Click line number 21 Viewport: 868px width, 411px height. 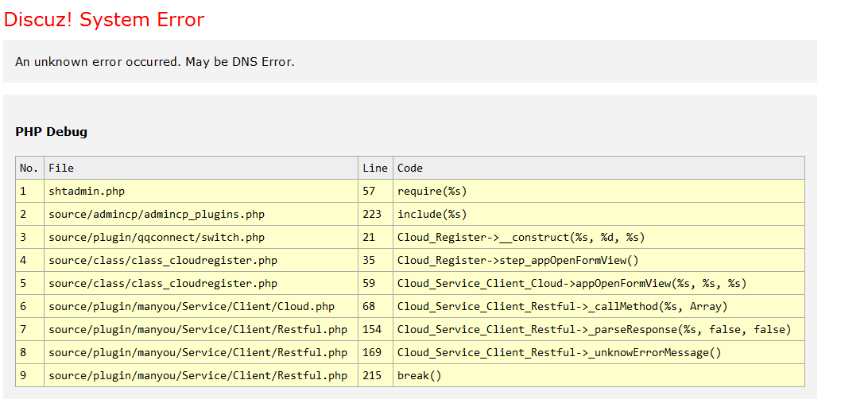click(x=370, y=238)
